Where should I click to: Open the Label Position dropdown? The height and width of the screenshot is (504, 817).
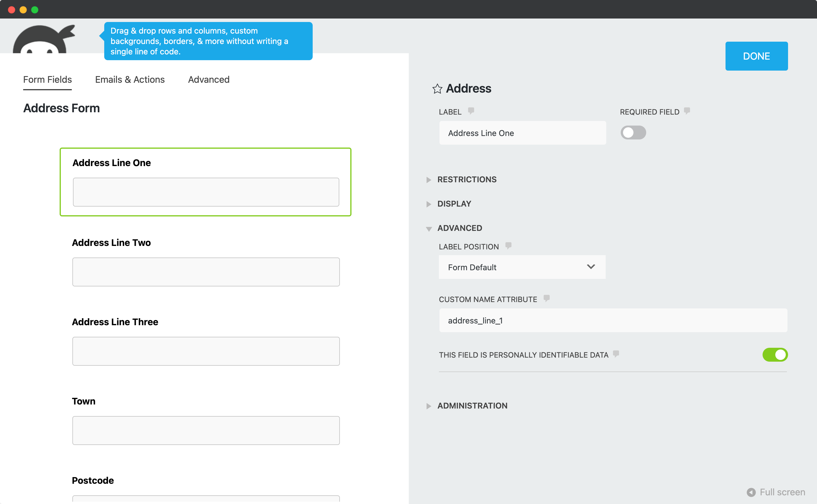point(521,267)
